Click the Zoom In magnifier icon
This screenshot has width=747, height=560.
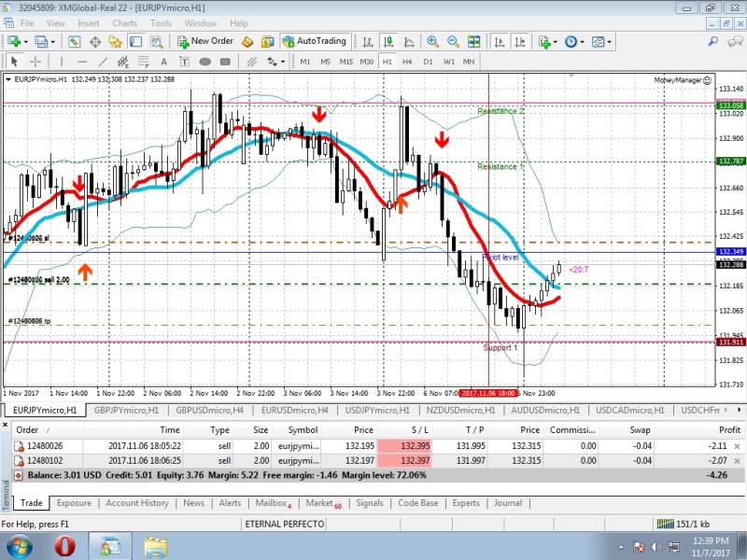tap(433, 41)
